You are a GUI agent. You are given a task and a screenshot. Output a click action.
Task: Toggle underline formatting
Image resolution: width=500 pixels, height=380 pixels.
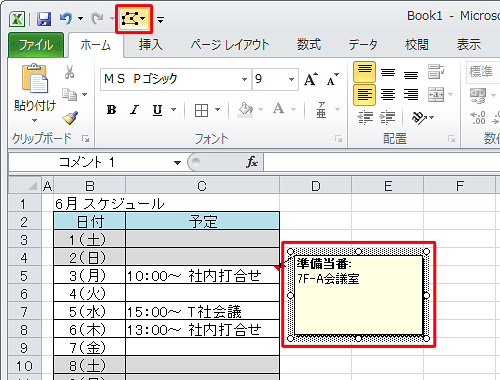[x=157, y=109]
